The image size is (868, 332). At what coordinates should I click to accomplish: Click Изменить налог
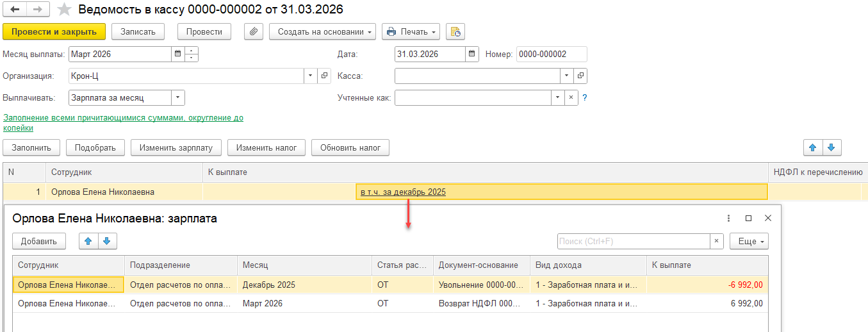point(266,147)
